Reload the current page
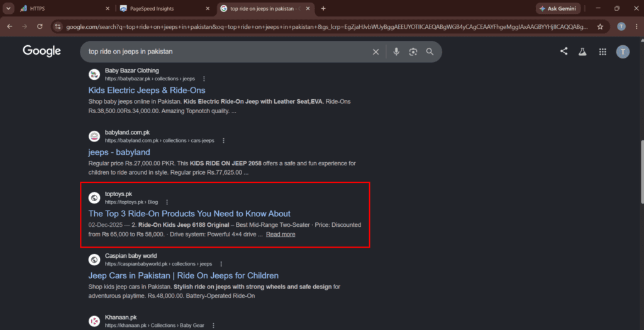Image resolution: width=644 pixels, height=330 pixels. click(x=40, y=26)
